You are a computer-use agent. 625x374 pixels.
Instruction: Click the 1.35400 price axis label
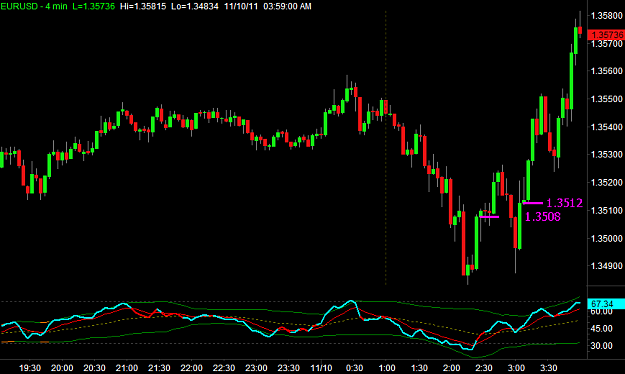click(607, 127)
